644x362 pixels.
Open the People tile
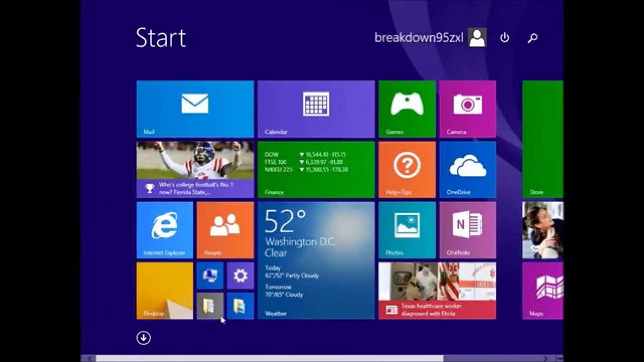(225, 230)
